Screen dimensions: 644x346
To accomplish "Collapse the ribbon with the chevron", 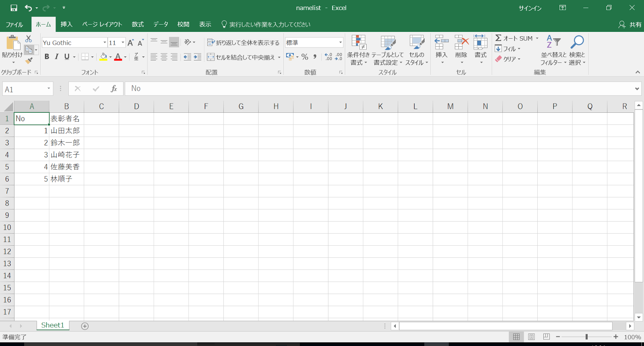I will click(x=638, y=72).
